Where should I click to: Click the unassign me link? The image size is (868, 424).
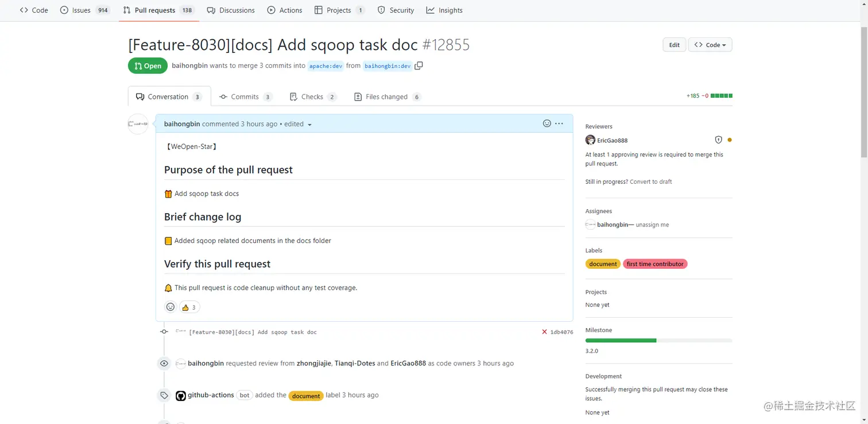click(652, 225)
